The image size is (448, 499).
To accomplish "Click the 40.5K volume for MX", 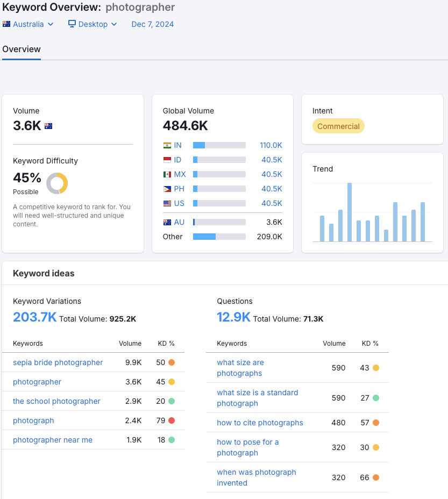I will (272, 174).
